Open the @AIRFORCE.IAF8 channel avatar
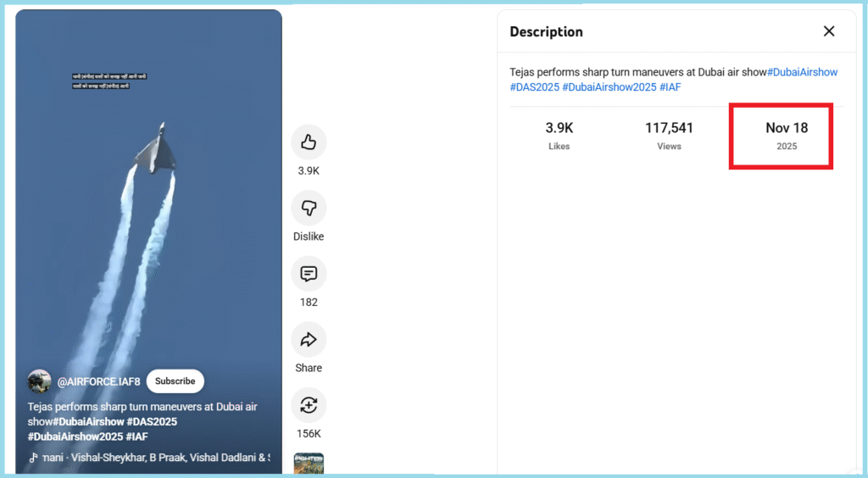The height and width of the screenshot is (478, 868). (x=39, y=381)
